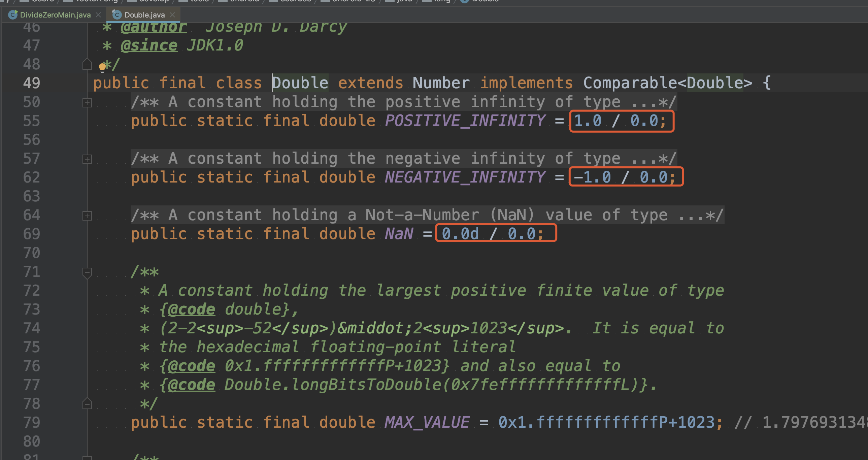The height and width of the screenshot is (460, 868).
Task: Click the Number superclass name on line 49
Action: pos(441,83)
